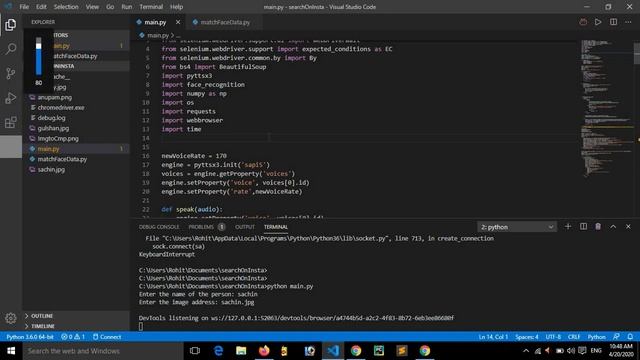Viewport: 640px width, 360px height.
Task: Change encoding via UTF-8
Action: click(x=553, y=337)
